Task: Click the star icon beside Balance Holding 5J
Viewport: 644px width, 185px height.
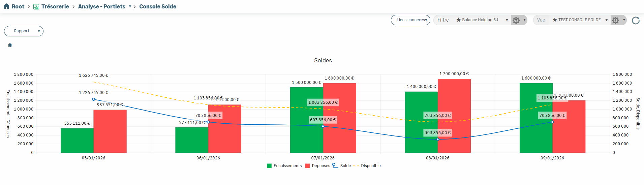Action: [x=458, y=20]
